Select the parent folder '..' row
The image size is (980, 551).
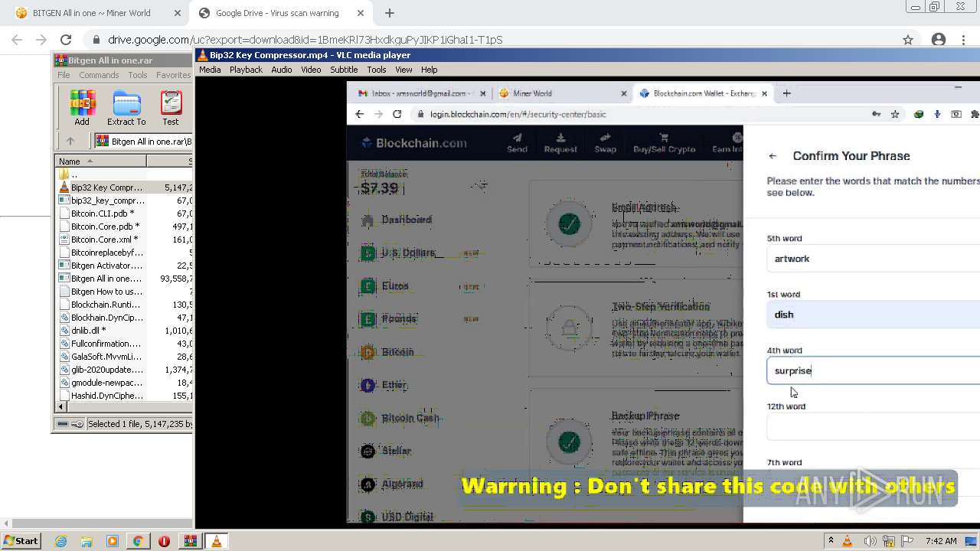124,174
